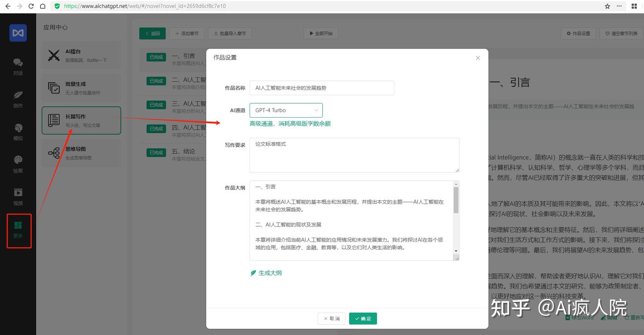Click the 写作要求 requirements text area
Viewport: 644px width, 335px height.
pos(354,155)
